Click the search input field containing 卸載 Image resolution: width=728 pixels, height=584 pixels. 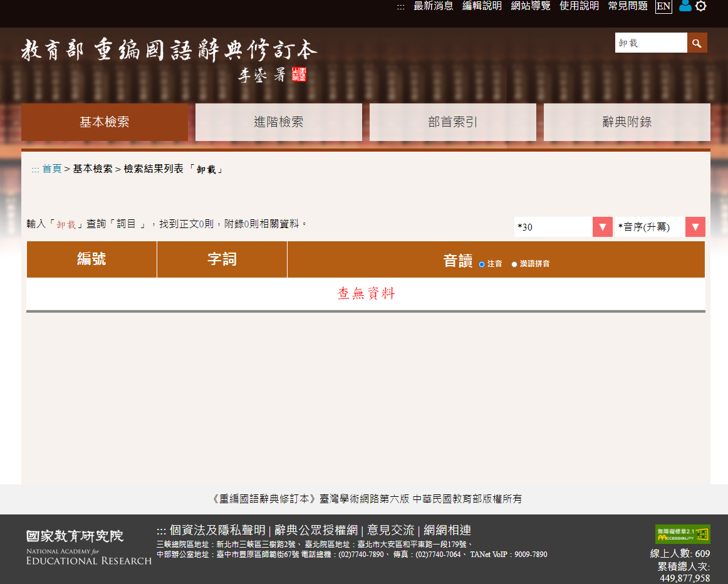pos(651,43)
